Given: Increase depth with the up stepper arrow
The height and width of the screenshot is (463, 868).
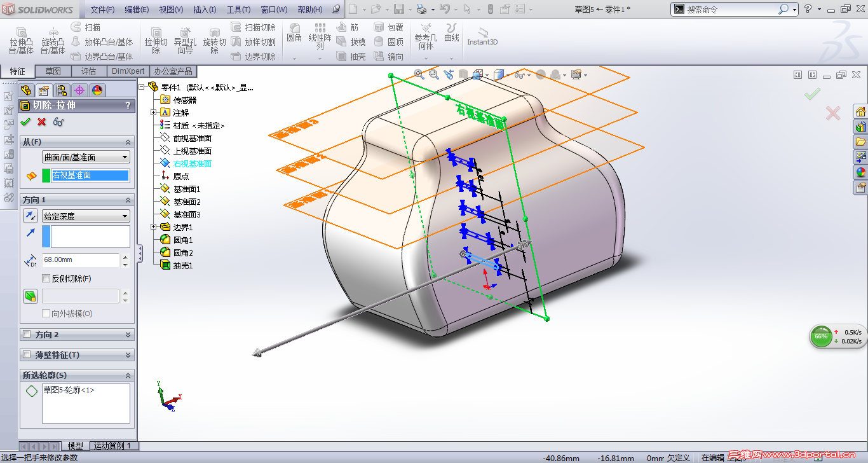Looking at the screenshot, I should pos(125,257).
